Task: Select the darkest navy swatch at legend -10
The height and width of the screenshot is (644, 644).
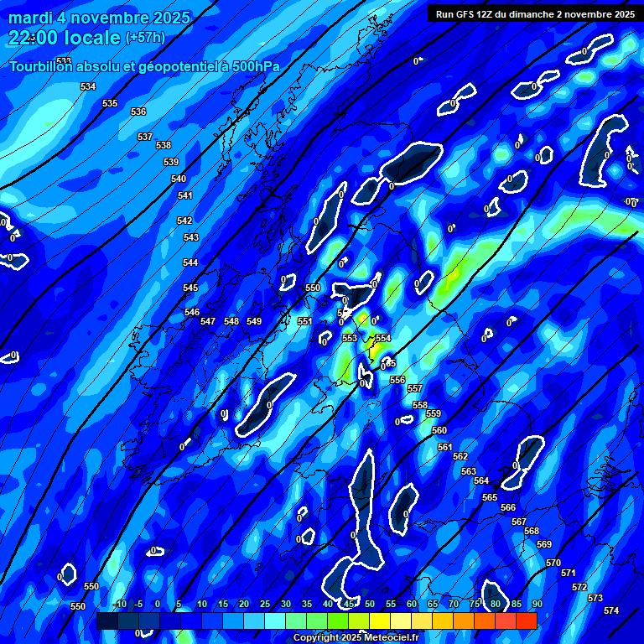Action: 107,621
